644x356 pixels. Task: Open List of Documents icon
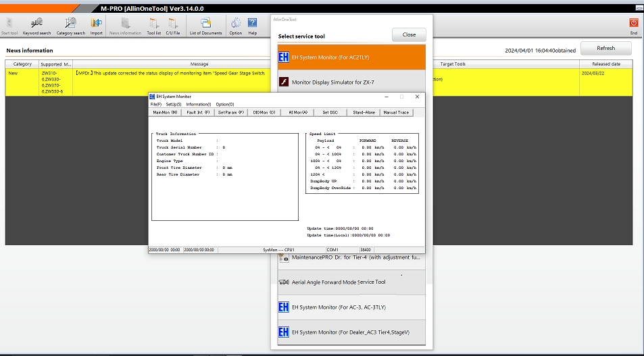[x=205, y=26]
